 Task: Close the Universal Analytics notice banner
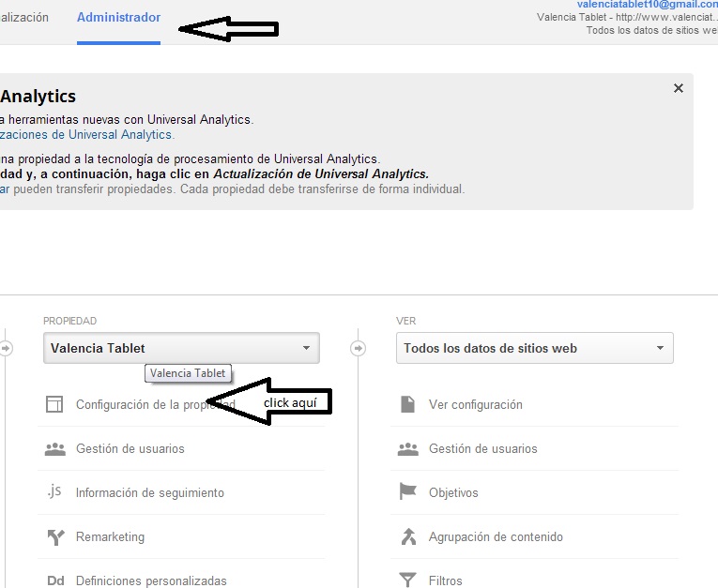click(679, 88)
